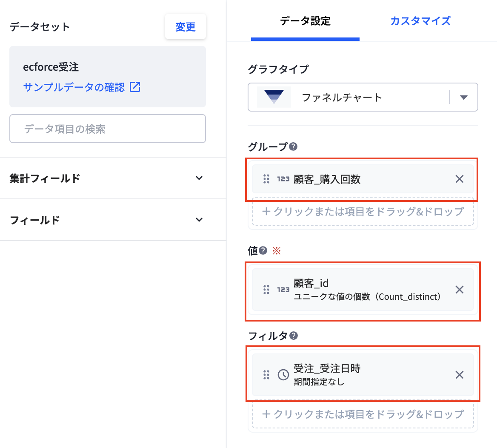Click the help icon next to グループ
Viewport: 497px width, 448px height.
tap(293, 146)
